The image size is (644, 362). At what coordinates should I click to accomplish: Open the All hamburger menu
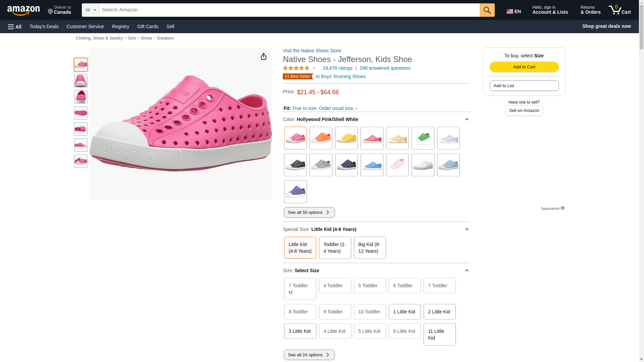[x=15, y=26]
